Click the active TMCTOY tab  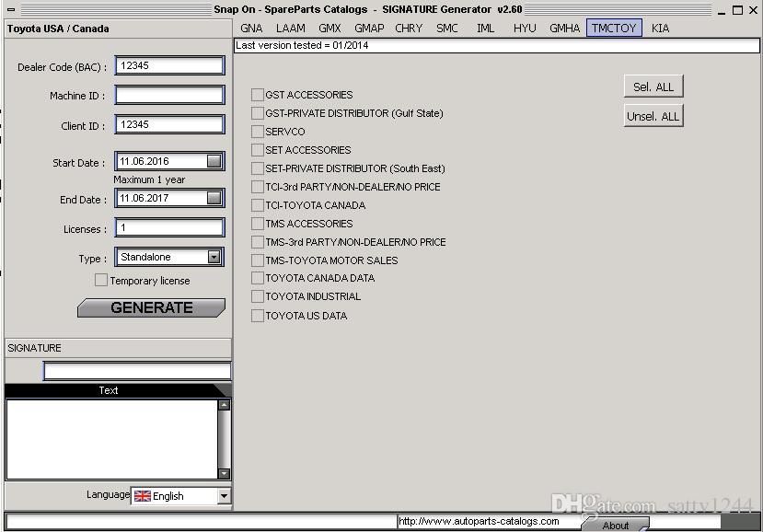coord(614,29)
